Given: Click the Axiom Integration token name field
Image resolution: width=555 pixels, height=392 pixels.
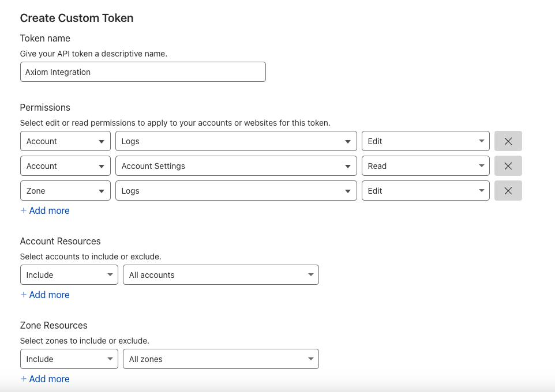Looking at the screenshot, I should point(143,72).
